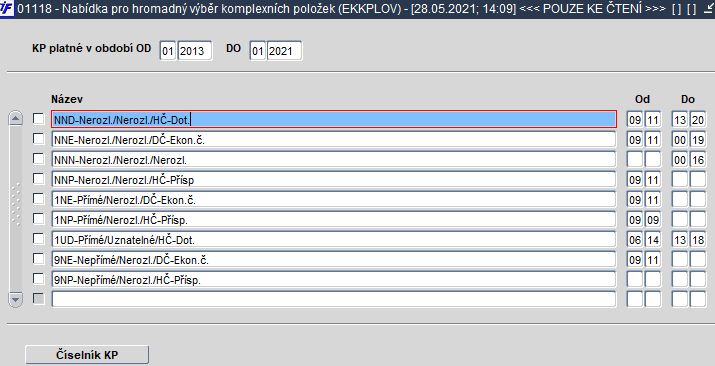Click the scroll up arrow of the list
This screenshot has height=366, width=715.
[16, 119]
